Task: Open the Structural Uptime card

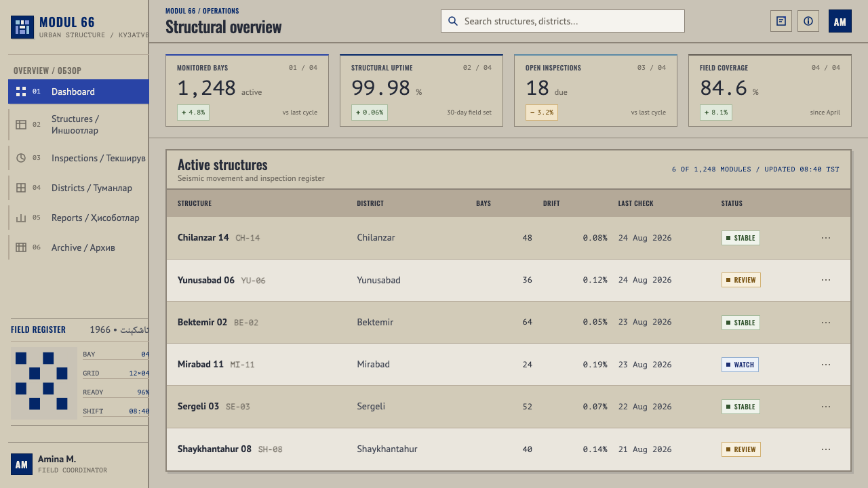Action: coord(421,91)
